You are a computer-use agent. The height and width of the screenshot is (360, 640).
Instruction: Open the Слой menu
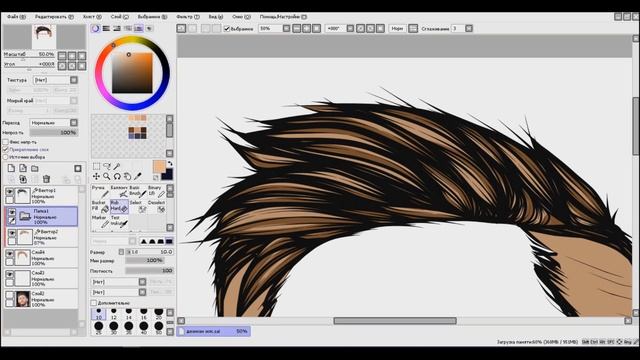point(119,17)
